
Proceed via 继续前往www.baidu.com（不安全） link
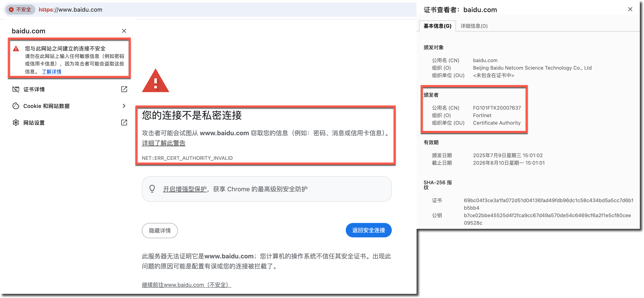[x=186, y=285]
